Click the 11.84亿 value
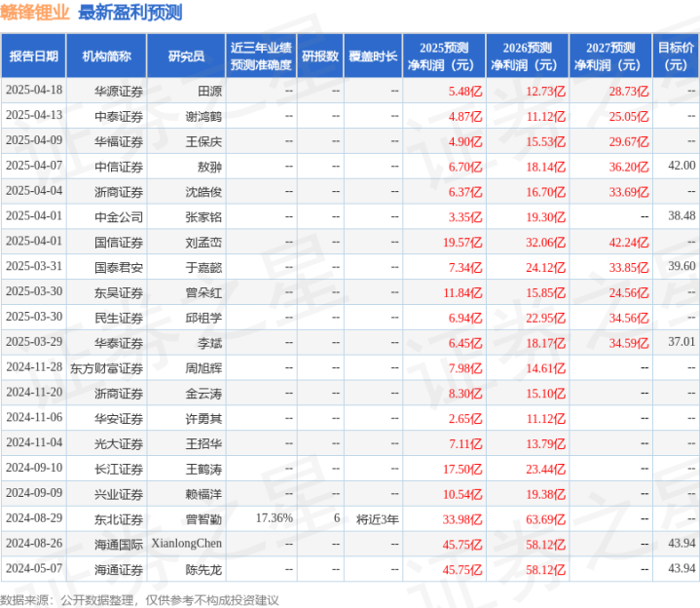 click(x=462, y=293)
